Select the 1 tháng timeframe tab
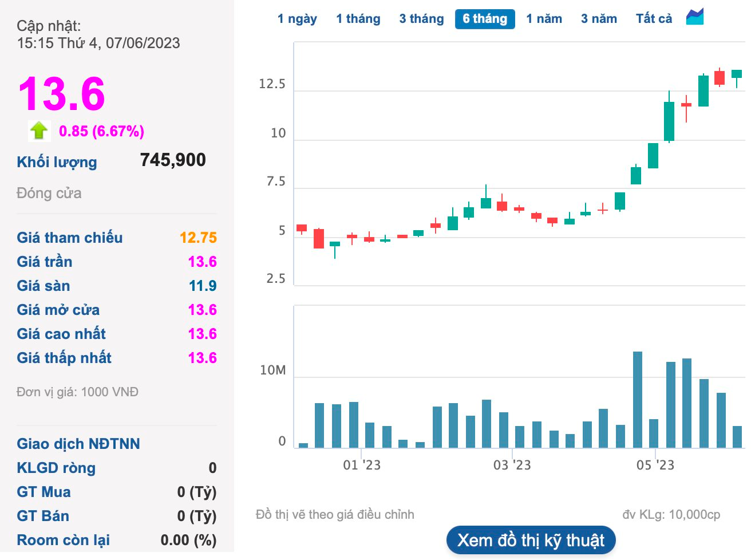Image resolution: width=751 pixels, height=560 pixels. [358, 19]
